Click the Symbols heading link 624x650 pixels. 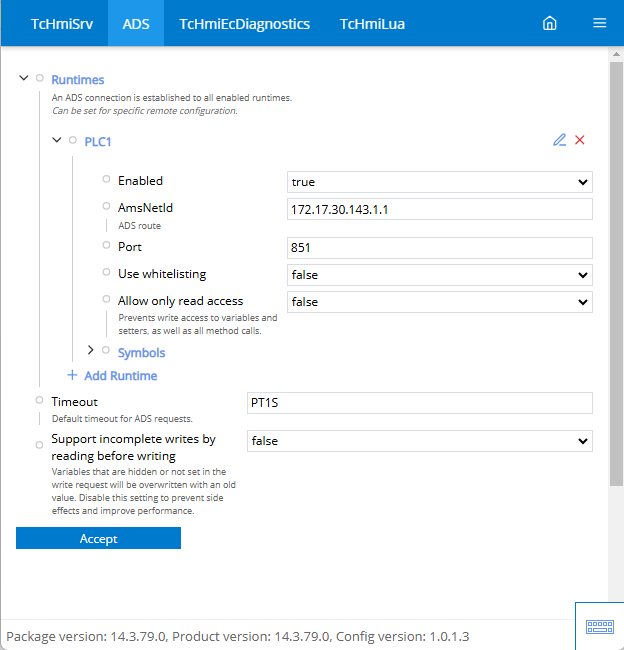(141, 353)
